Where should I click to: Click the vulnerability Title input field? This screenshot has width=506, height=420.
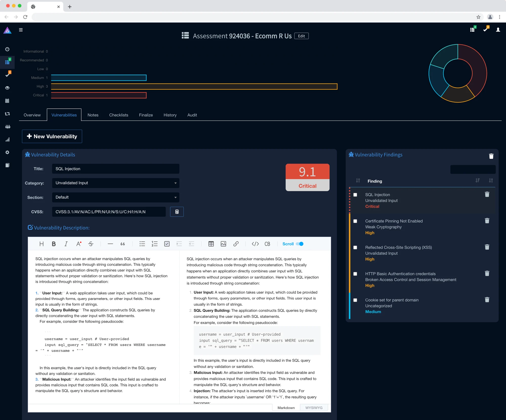pos(116,169)
